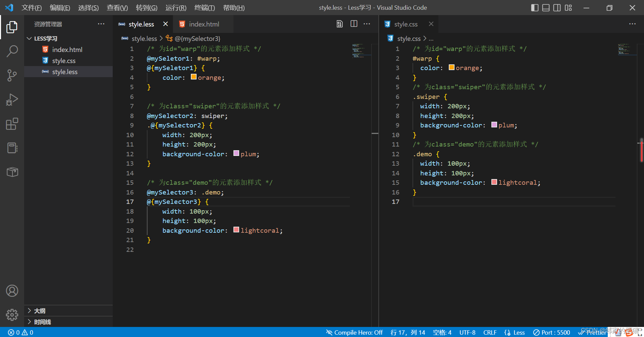Viewport: 644px width, 337px height.
Task: Click style.less in the left breadcrumb
Action: pos(144,39)
